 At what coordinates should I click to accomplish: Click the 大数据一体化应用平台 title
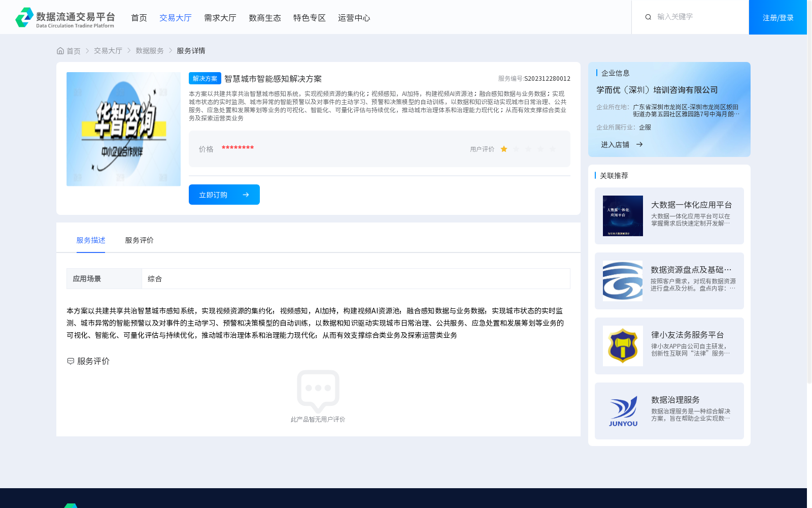click(691, 205)
